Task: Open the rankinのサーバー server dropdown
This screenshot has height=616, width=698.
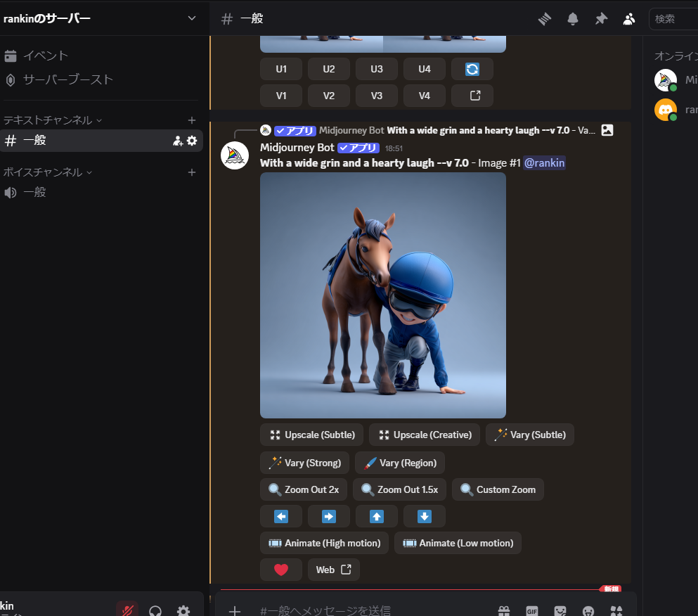Action: pos(192,18)
